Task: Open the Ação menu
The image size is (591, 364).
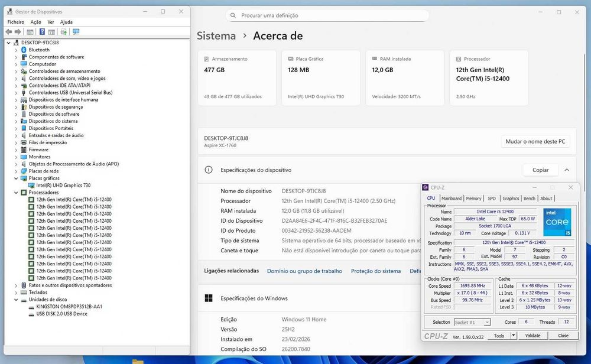Action: (x=36, y=22)
